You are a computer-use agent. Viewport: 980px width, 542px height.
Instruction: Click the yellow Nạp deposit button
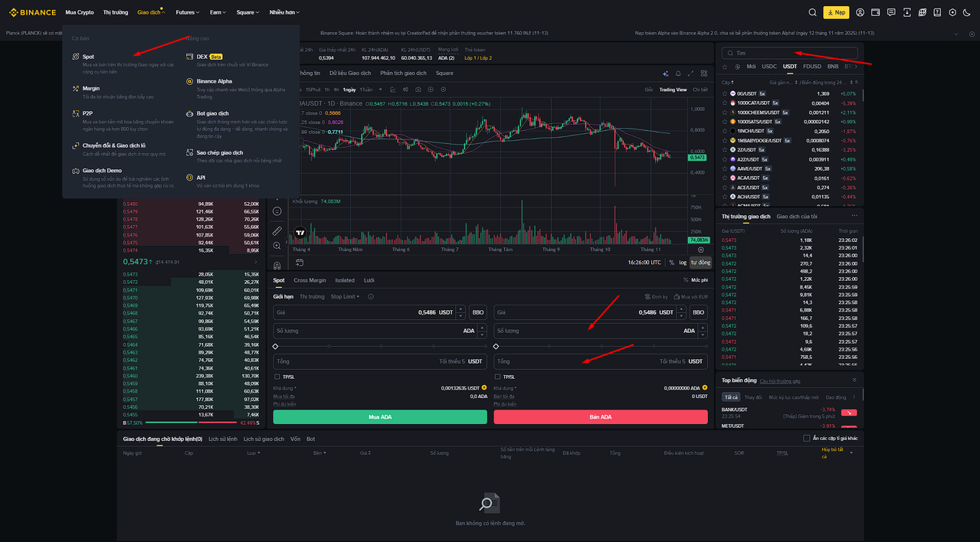click(836, 12)
